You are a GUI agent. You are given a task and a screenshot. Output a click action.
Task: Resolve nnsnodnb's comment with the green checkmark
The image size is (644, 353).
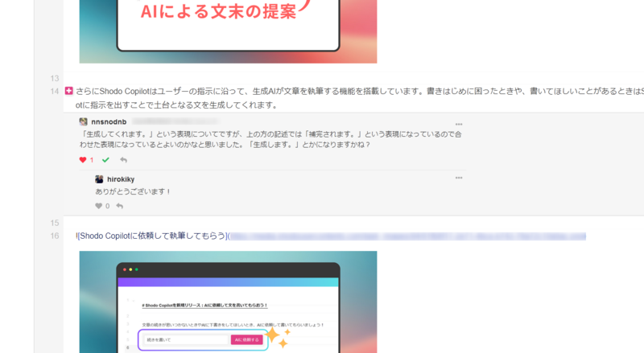pyautogui.click(x=105, y=160)
